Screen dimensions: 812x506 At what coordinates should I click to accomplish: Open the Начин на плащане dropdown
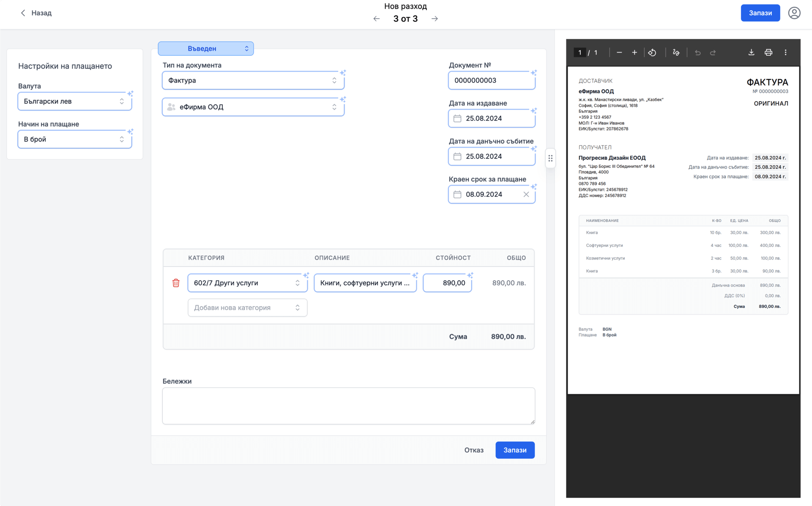75,139
